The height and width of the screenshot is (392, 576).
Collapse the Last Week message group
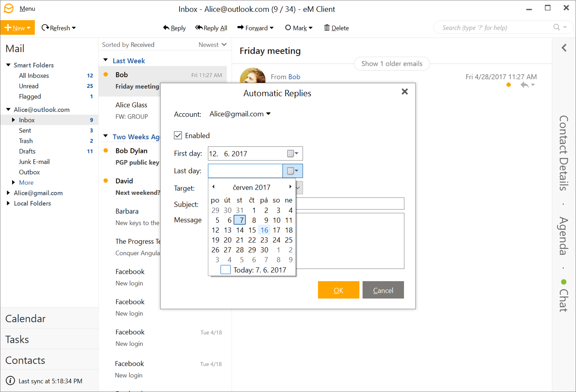pos(106,60)
